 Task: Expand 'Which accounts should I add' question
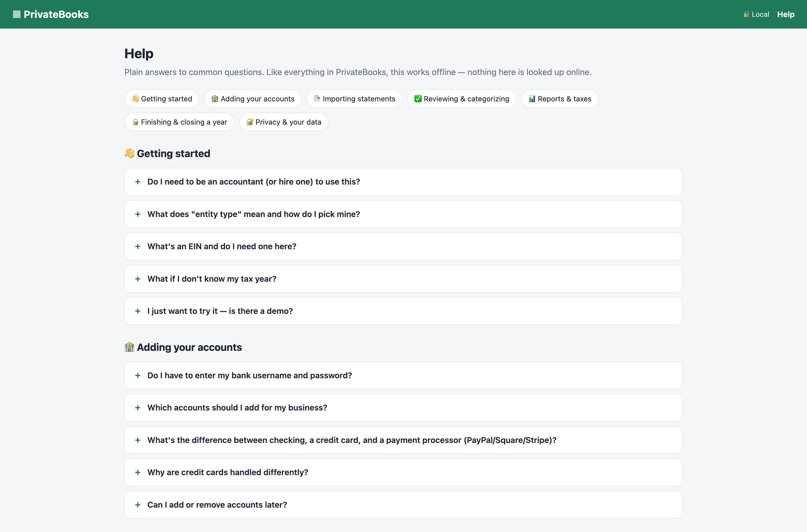(403, 407)
